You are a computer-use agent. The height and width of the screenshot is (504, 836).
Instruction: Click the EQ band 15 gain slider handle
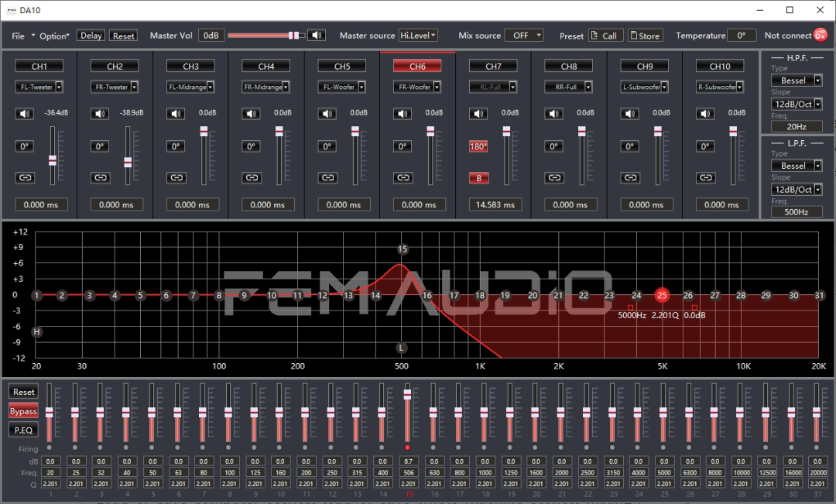pos(407,393)
